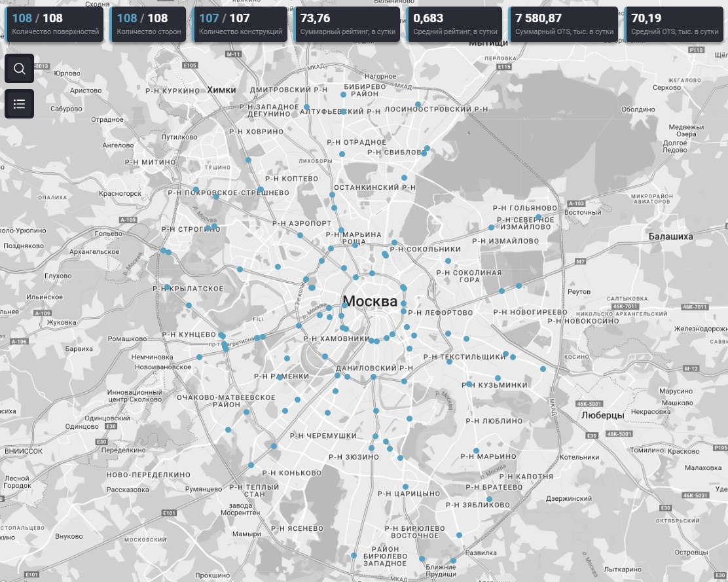Click the 'Р-Н КАПОТНЯ' district label

[x=526, y=477]
